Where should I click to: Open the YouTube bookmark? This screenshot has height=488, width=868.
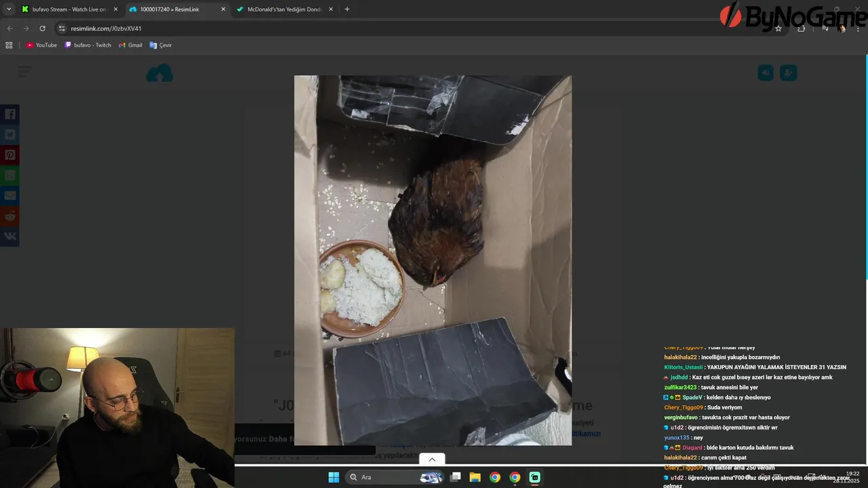(41, 45)
